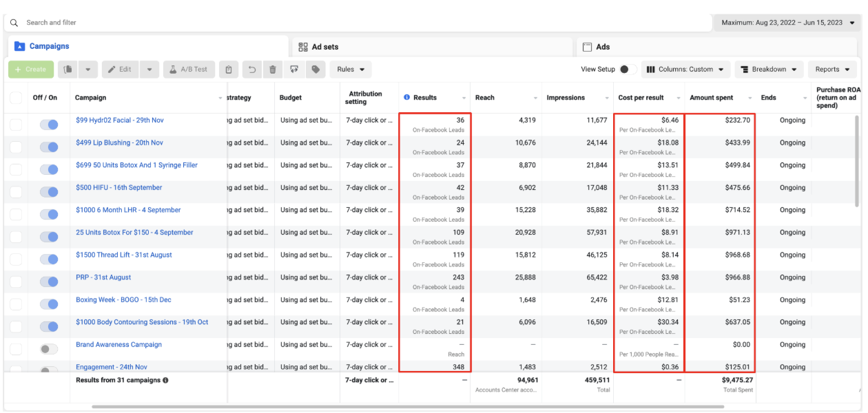Click in the Search and filter field
This screenshot has height=413, width=868.
358,23
